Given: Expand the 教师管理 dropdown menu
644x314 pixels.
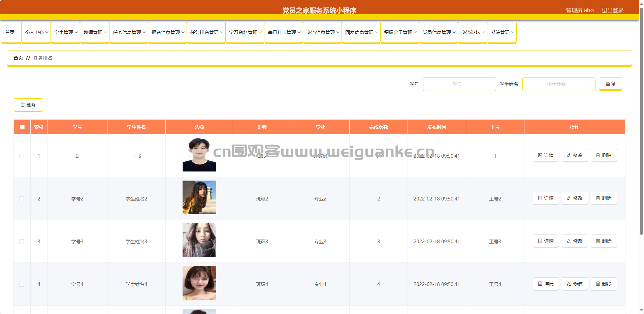Looking at the screenshot, I should (95, 32).
